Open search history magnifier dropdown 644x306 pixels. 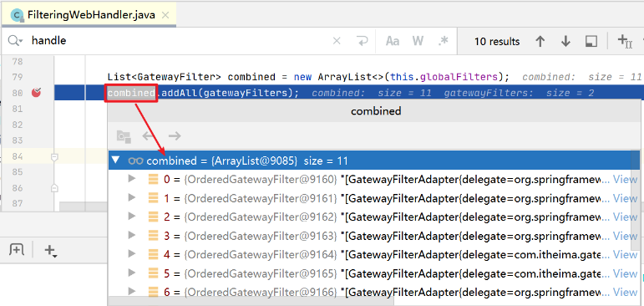tap(16, 41)
